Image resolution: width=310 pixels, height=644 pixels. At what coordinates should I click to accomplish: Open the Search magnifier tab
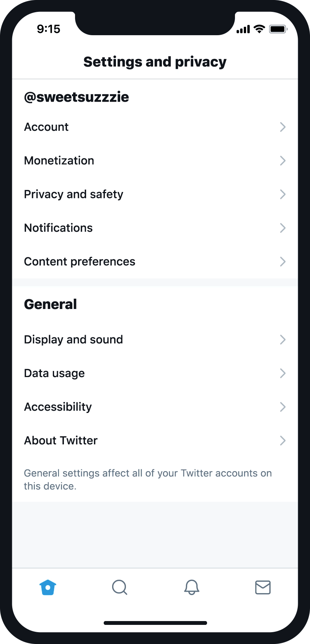coord(119,587)
